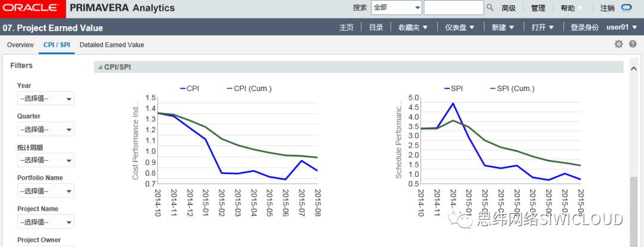Click the CPI legend entry
The image size is (644, 247).
pos(190,89)
